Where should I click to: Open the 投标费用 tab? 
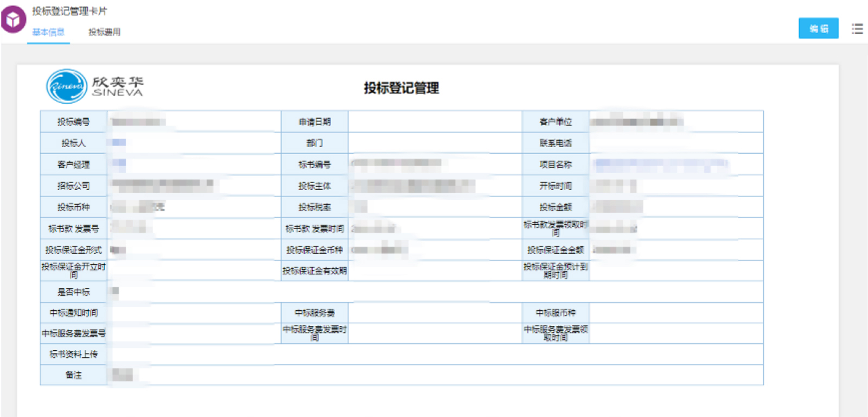[x=104, y=32]
